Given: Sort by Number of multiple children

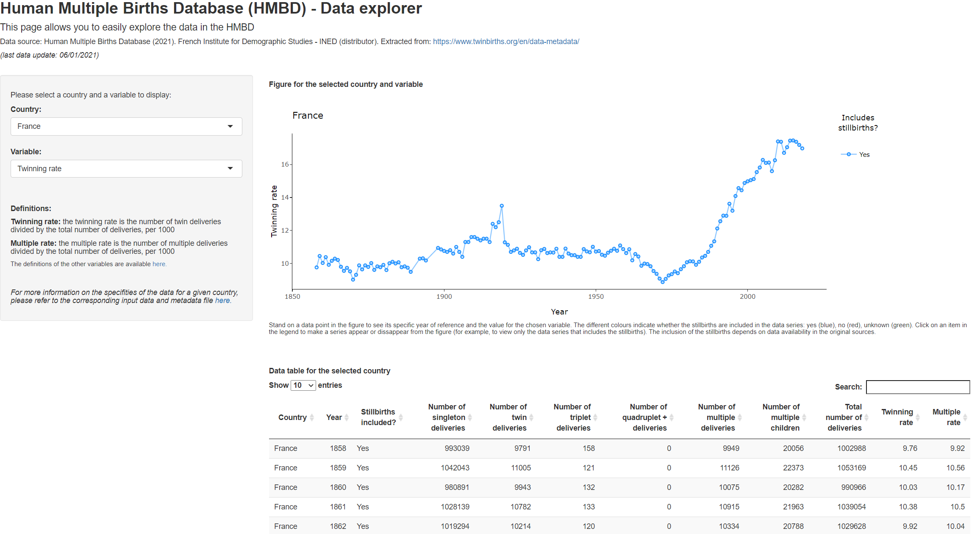Looking at the screenshot, I should [804, 417].
